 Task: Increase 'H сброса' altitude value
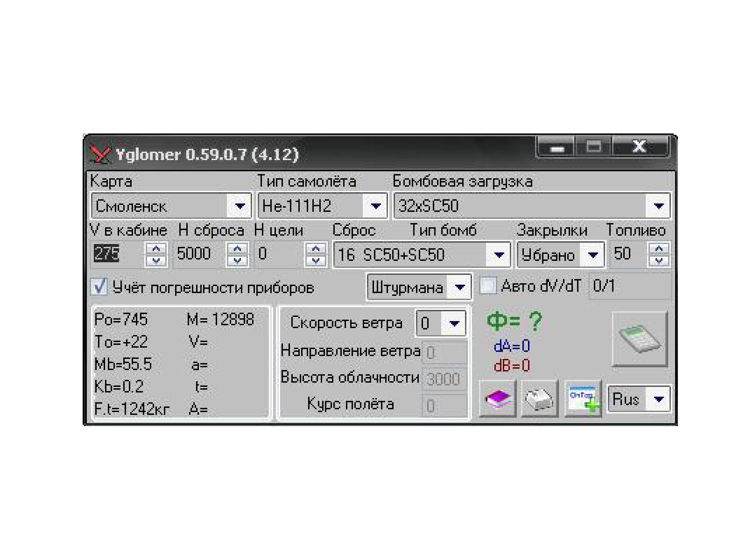(x=237, y=248)
